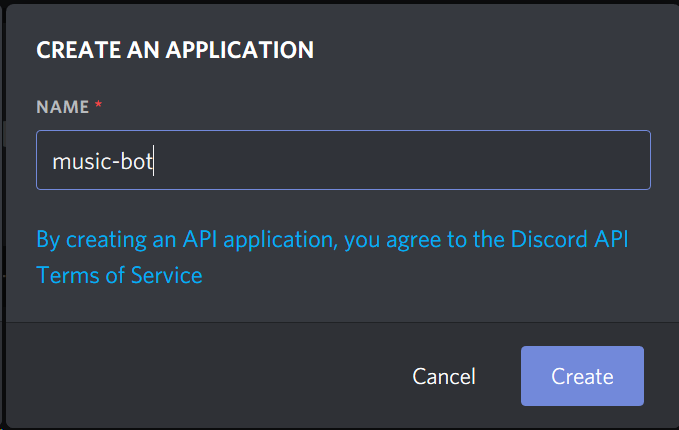This screenshot has width=679, height=430.
Task: Click the hyphen in 'music-bot'
Action: click(x=115, y=163)
